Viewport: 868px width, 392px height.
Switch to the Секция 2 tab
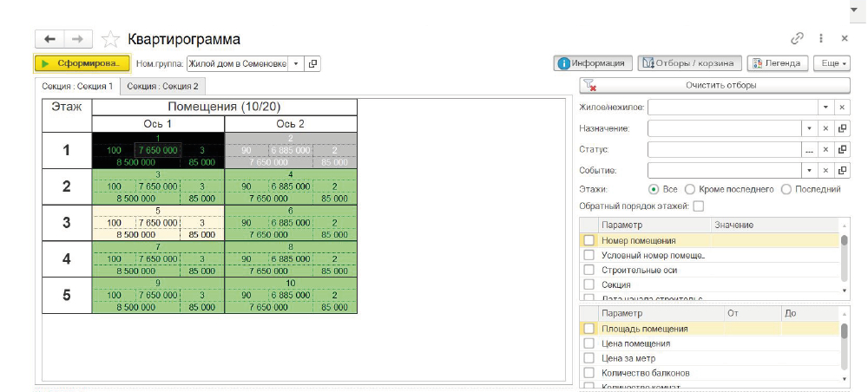162,86
